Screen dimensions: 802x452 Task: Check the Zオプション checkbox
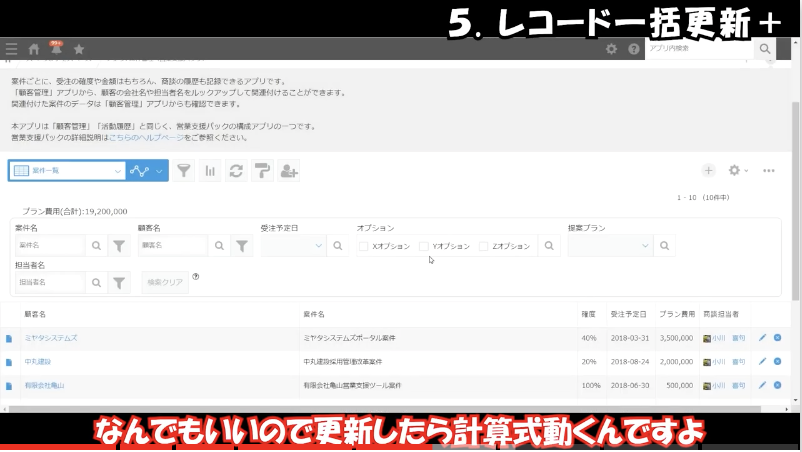pyautogui.click(x=483, y=246)
